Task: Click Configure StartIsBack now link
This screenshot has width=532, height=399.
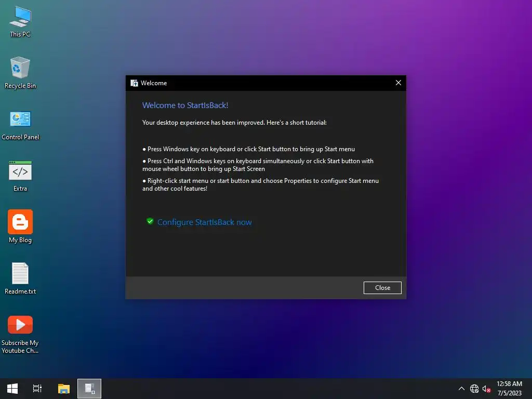Action: pos(204,222)
